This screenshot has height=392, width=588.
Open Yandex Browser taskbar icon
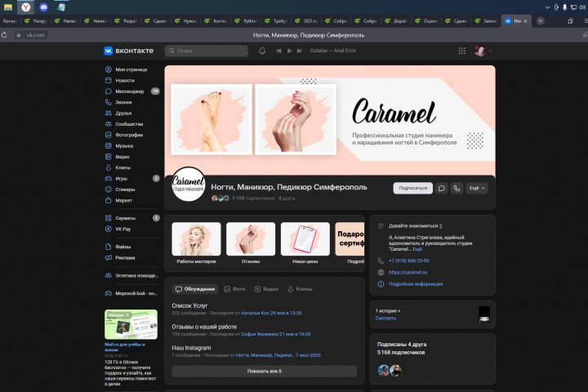click(x=25, y=7)
